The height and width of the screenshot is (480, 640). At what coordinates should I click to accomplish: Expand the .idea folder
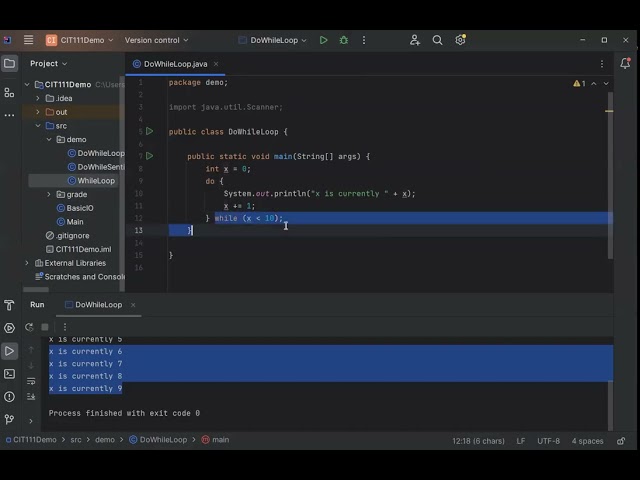click(x=38, y=98)
